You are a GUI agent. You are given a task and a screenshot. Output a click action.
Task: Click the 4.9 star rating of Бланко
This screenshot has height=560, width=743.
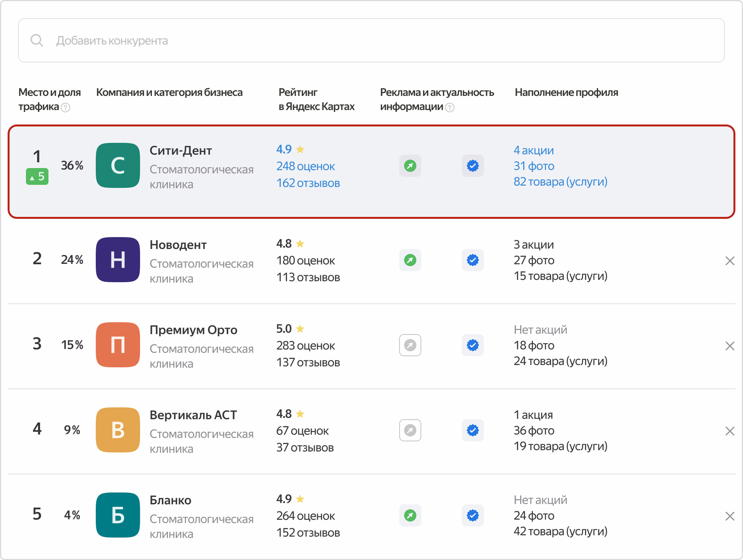point(284,499)
